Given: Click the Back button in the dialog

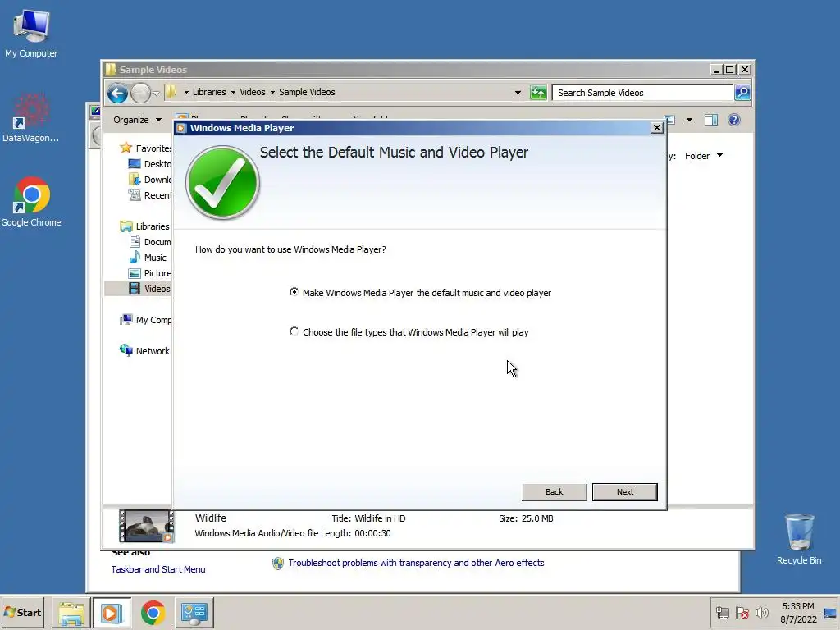Looking at the screenshot, I should pos(554,492).
